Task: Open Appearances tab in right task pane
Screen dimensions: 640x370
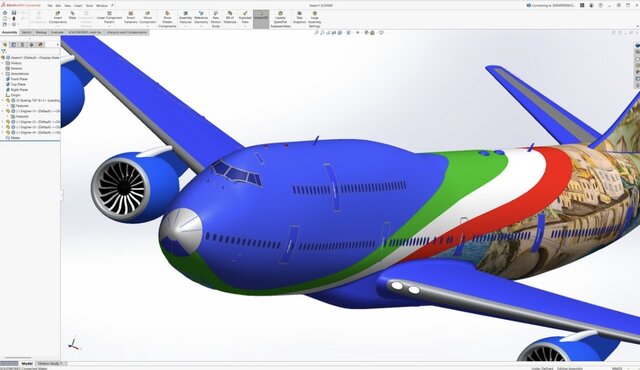Action: [638, 72]
